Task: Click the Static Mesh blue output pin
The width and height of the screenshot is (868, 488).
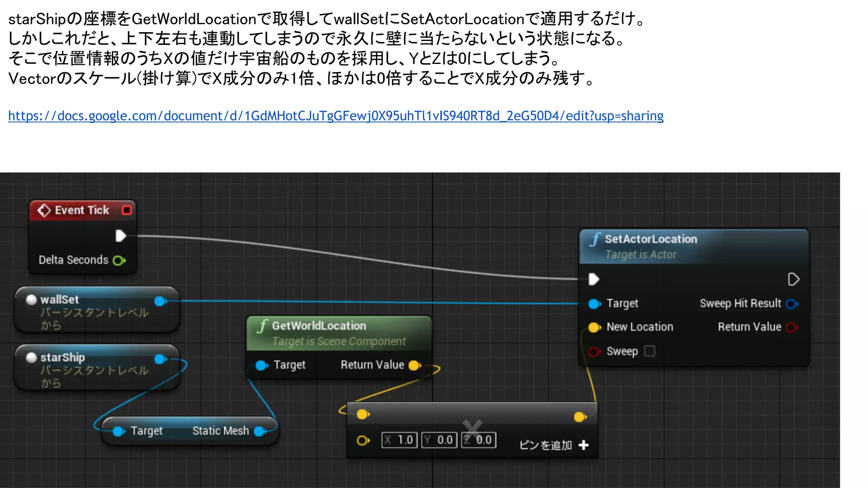Action: point(260,431)
